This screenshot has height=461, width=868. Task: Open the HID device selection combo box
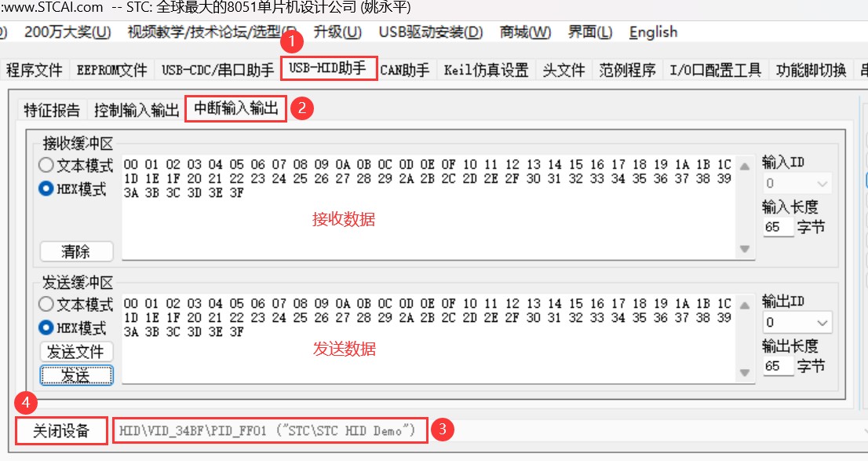click(x=491, y=430)
